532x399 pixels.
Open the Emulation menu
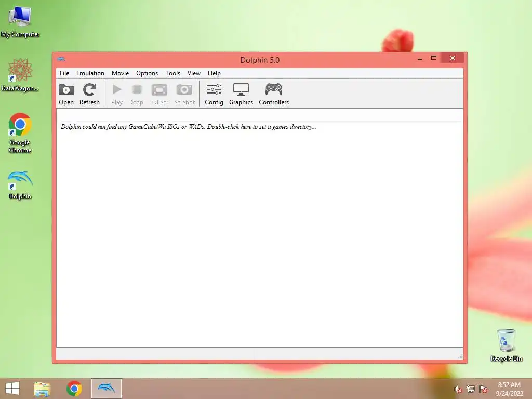[90, 73]
